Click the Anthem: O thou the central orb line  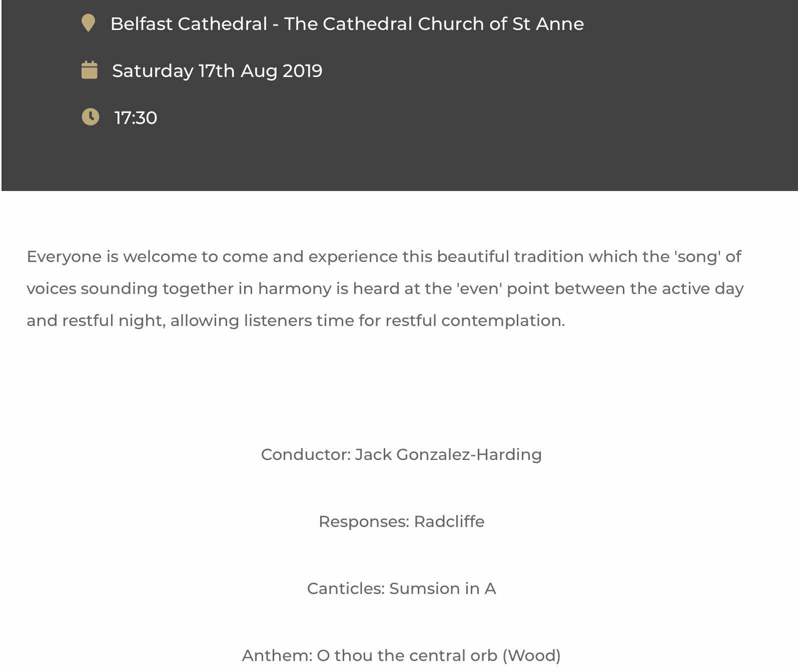tap(401, 655)
